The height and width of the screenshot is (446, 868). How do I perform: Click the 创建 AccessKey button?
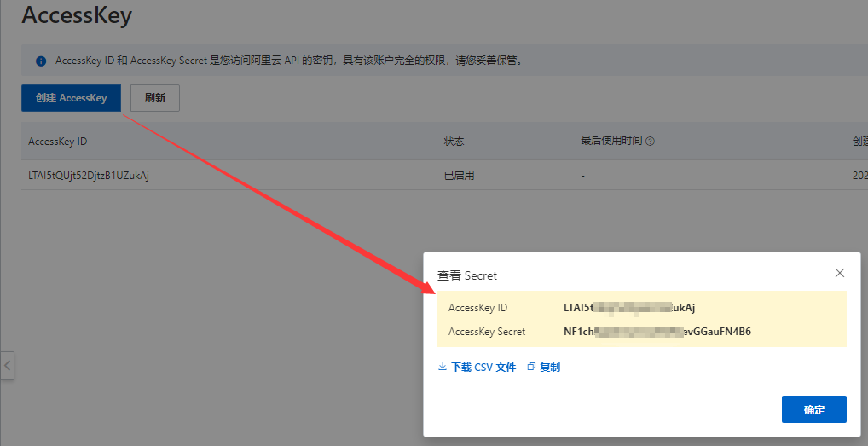(x=71, y=98)
